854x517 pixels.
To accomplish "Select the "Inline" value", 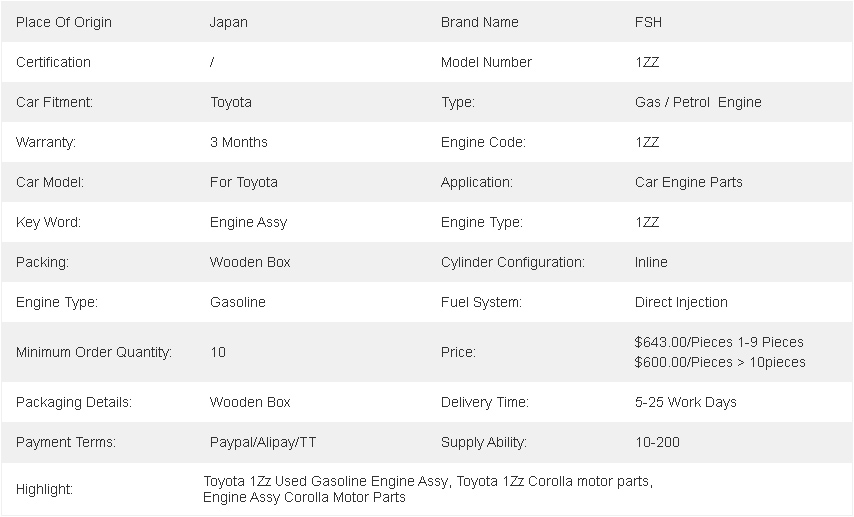I will click(x=651, y=262).
